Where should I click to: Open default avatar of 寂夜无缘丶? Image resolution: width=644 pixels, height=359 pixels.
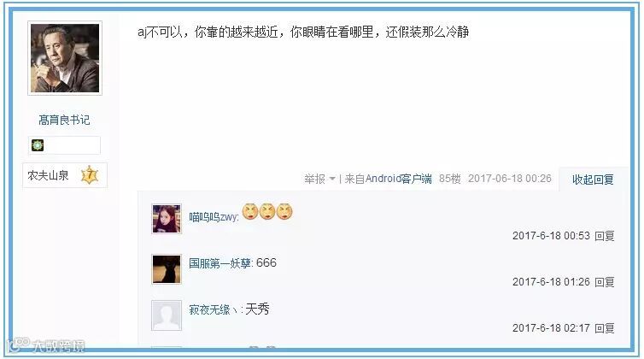(x=167, y=315)
